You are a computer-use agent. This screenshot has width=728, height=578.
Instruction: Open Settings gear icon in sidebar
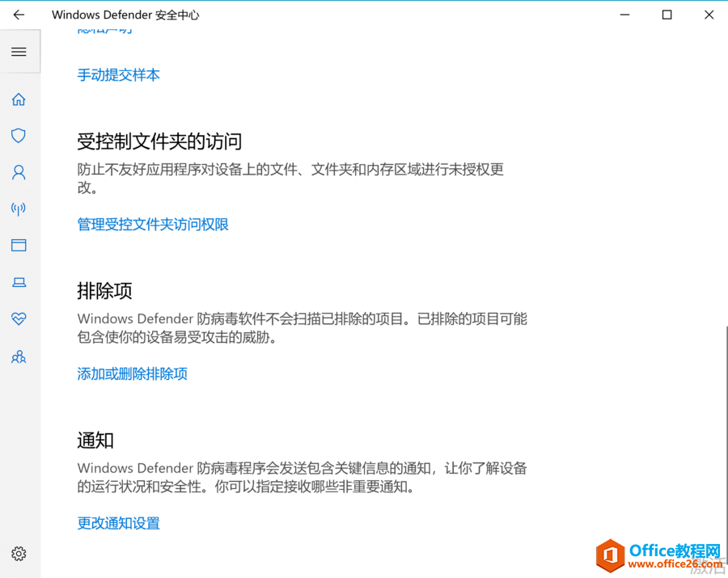pyautogui.click(x=19, y=554)
